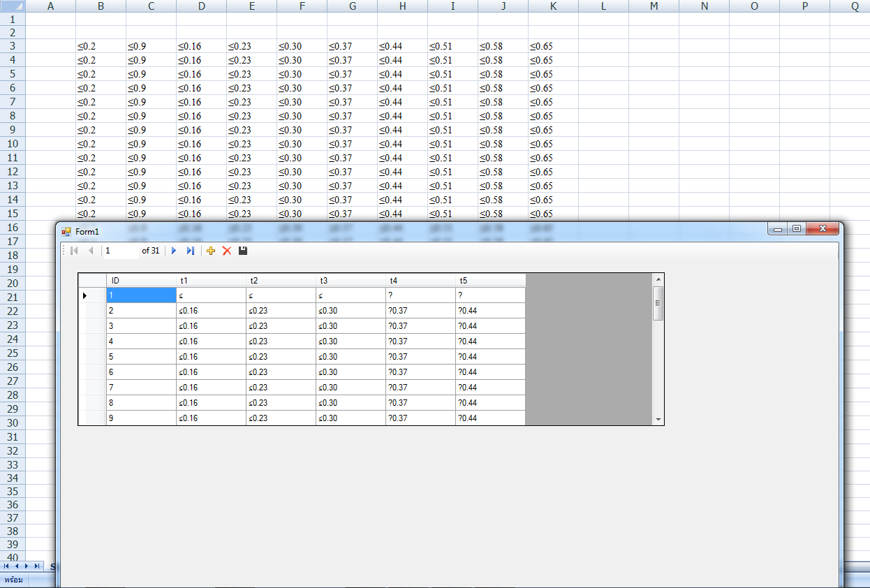870x588 pixels.
Task: Select row header of current record arrow
Action: click(93, 295)
